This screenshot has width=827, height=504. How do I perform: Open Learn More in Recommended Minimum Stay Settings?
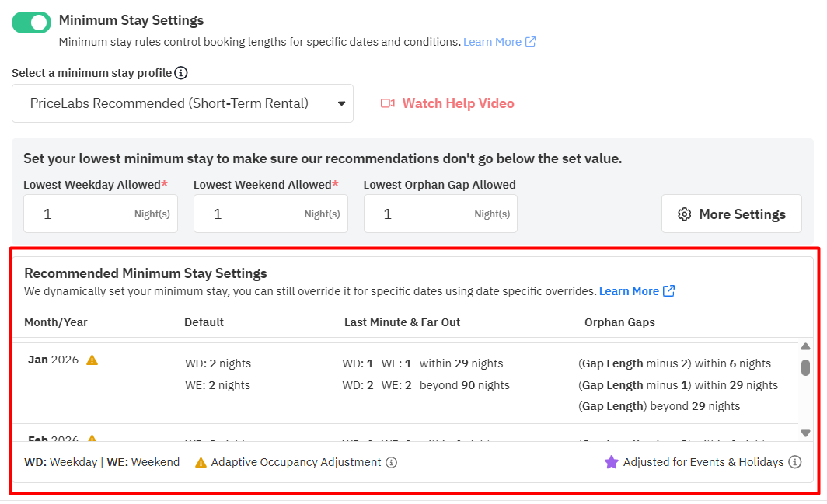(x=629, y=291)
